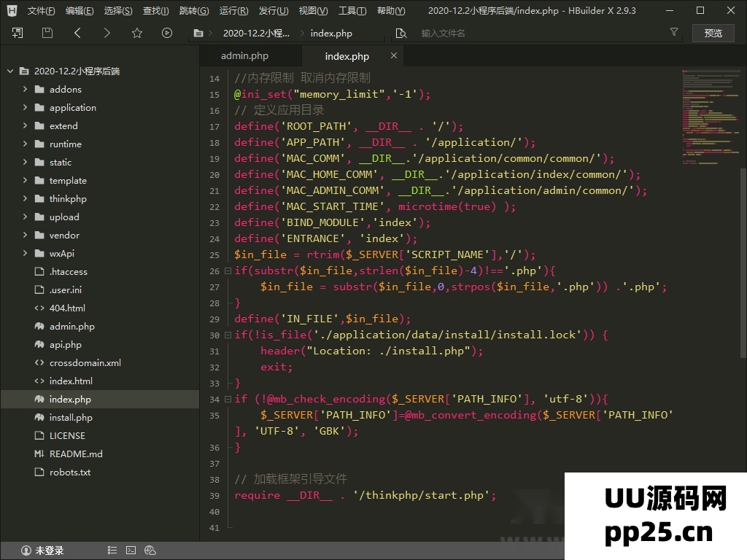Open the outline list icon in status bar
The image size is (747, 560).
[112, 551]
